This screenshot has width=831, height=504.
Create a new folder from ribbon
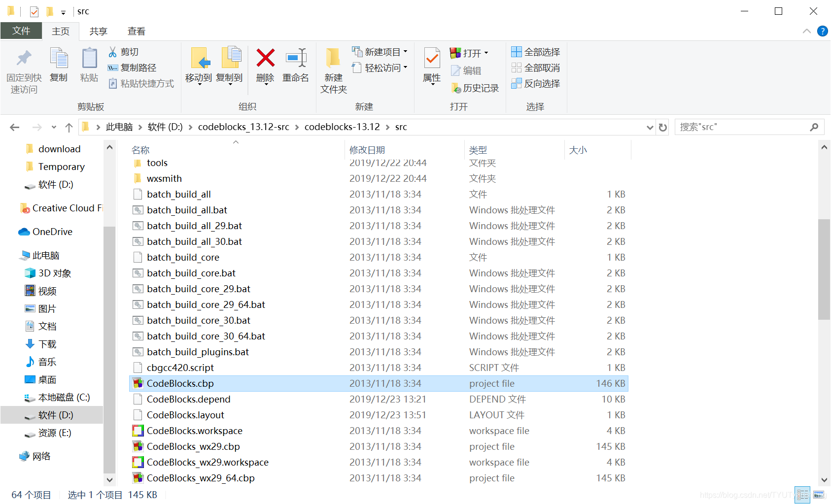coord(334,70)
